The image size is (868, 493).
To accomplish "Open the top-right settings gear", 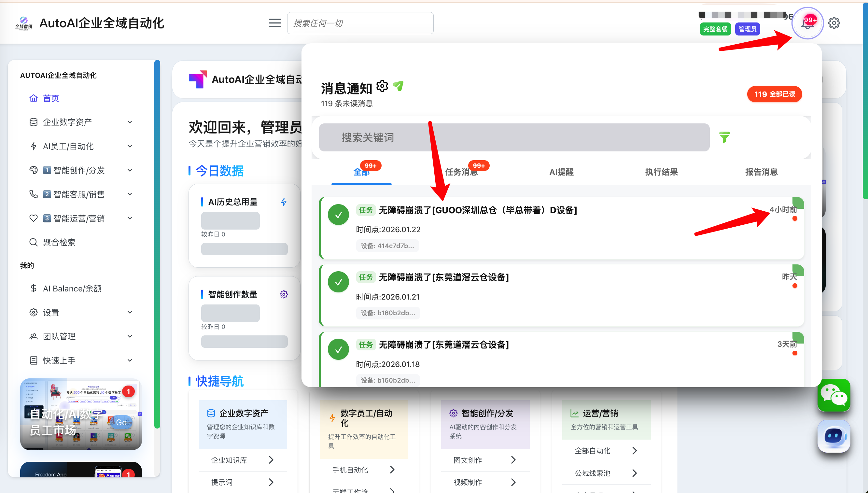I will [834, 23].
